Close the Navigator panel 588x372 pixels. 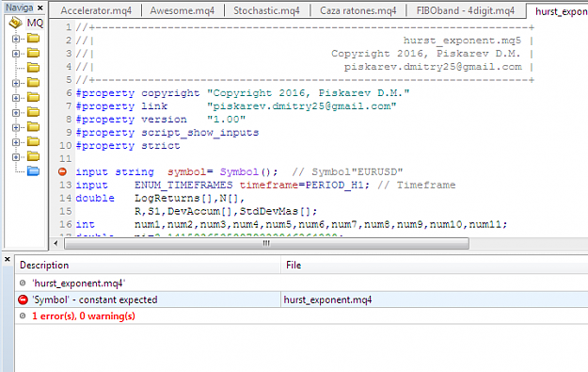pyautogui.click(x=40, y=8)
